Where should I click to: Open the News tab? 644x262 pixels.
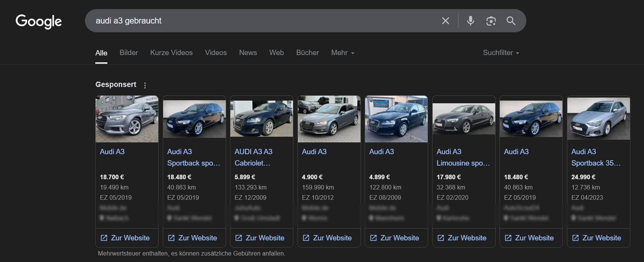point(248,53)
